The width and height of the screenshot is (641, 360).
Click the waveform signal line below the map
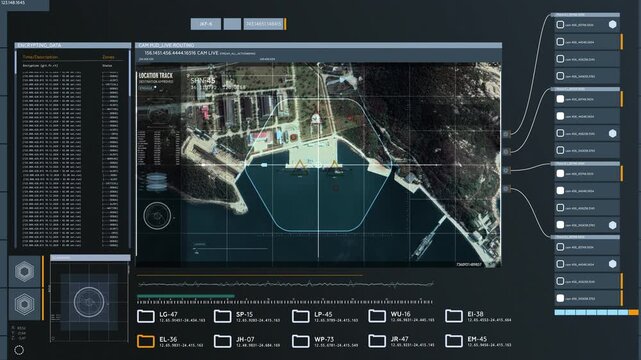coord(285,284)
